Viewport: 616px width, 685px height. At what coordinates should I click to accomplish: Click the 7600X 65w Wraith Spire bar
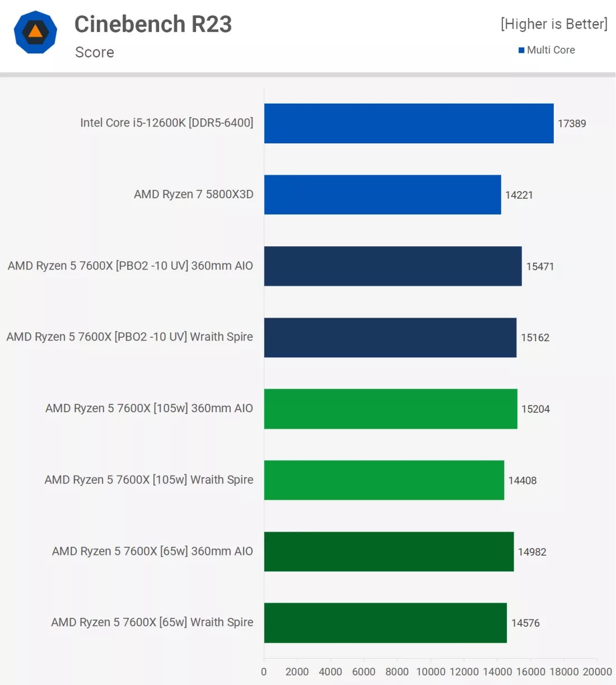[x=385, y=623]
